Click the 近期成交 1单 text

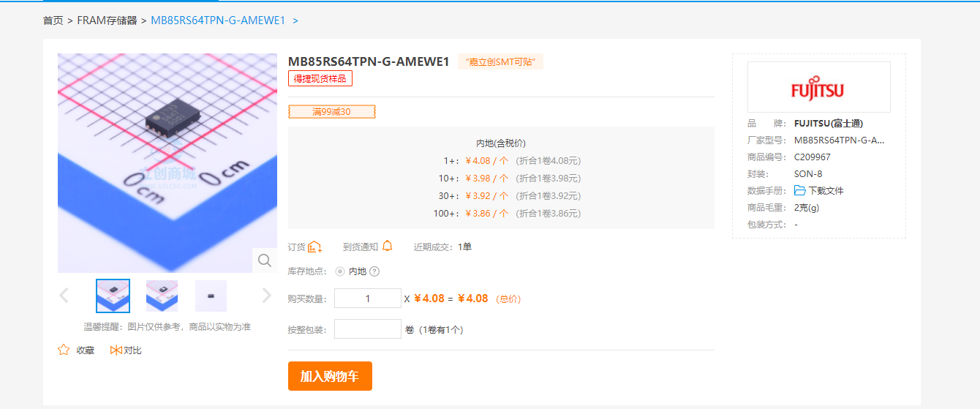pos(442,247)
